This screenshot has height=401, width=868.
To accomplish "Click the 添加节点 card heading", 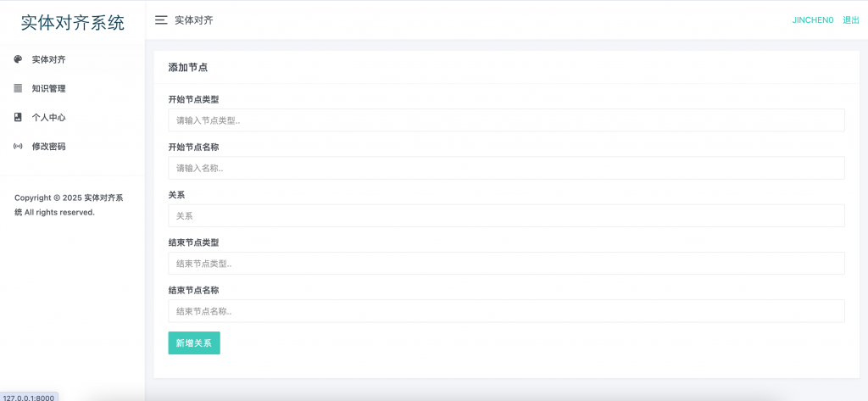I will (x=188, y=68).
